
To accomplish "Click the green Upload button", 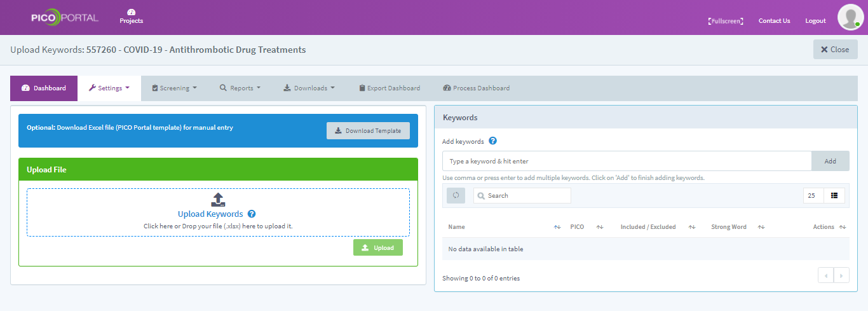I will (x=378, y=247).
